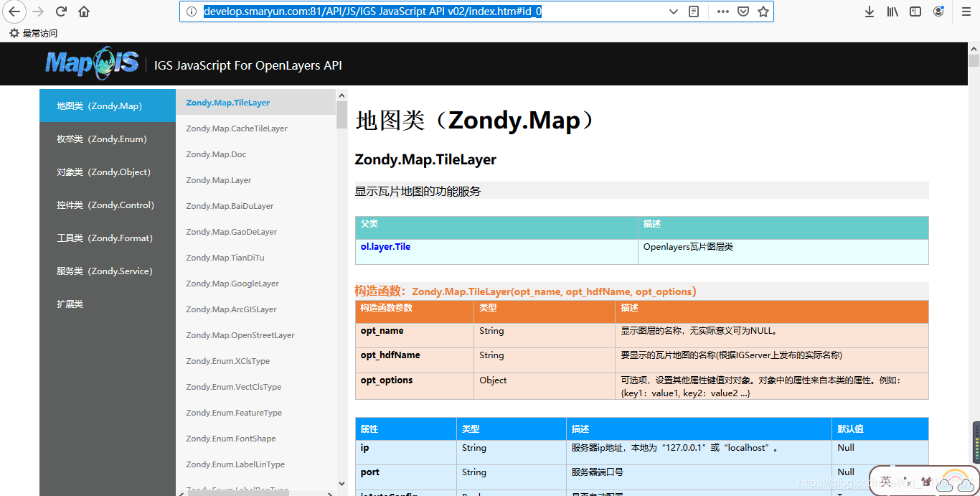Enable reader view for this page
This screenshot has width=980, height=496.
click(692, 11)
